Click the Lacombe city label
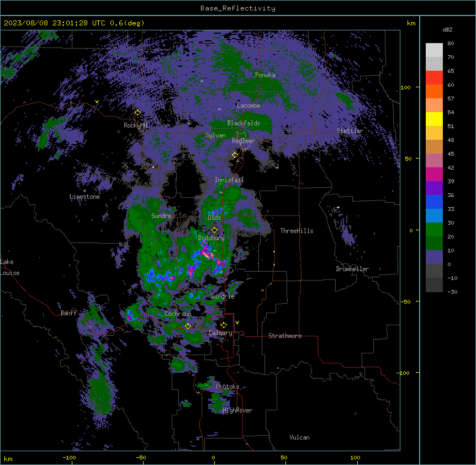This screenshot has width=476, height=465. 248,105
